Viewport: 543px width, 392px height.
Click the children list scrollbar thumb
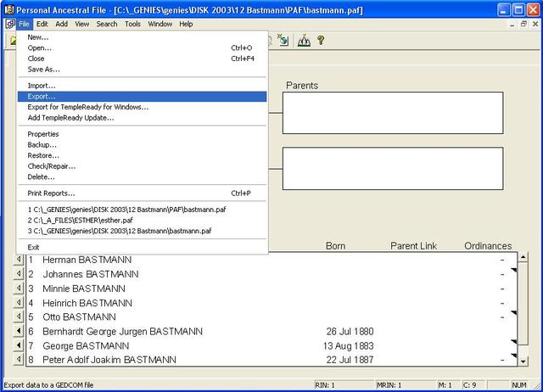point(523,304)
